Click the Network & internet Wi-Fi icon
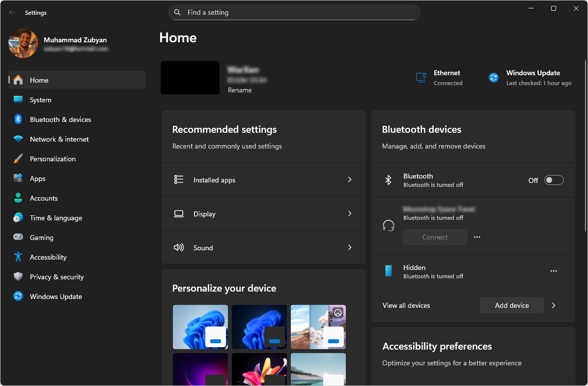This screenshot has width=588, height=386. pos(18,139)
